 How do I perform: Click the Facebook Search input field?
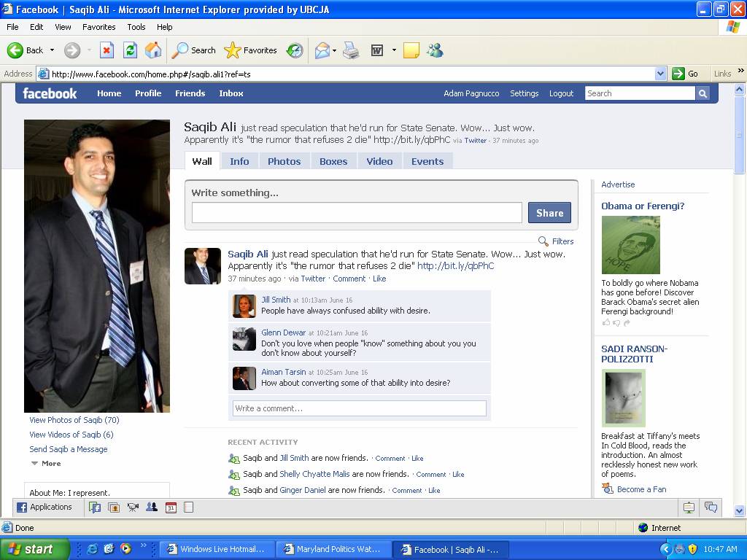[640, 93]
